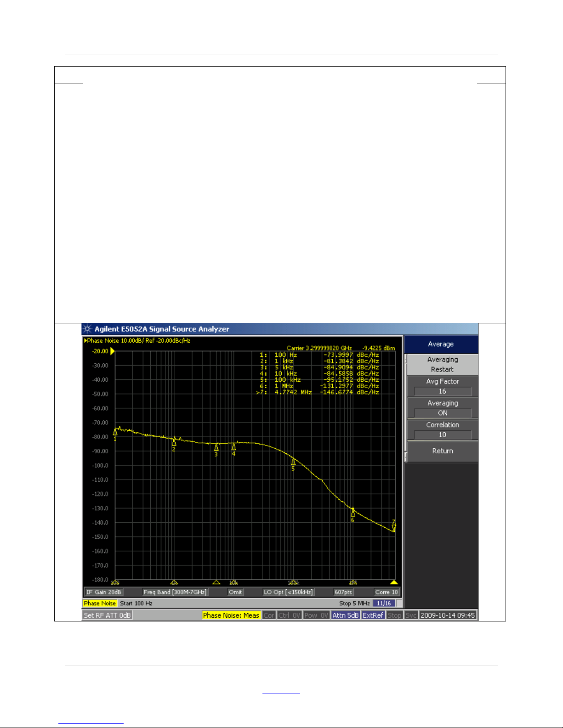The image size is (563, 728).
Task: Click the Freq Band [300M-7GHz] status box
Action: [175, 592]
